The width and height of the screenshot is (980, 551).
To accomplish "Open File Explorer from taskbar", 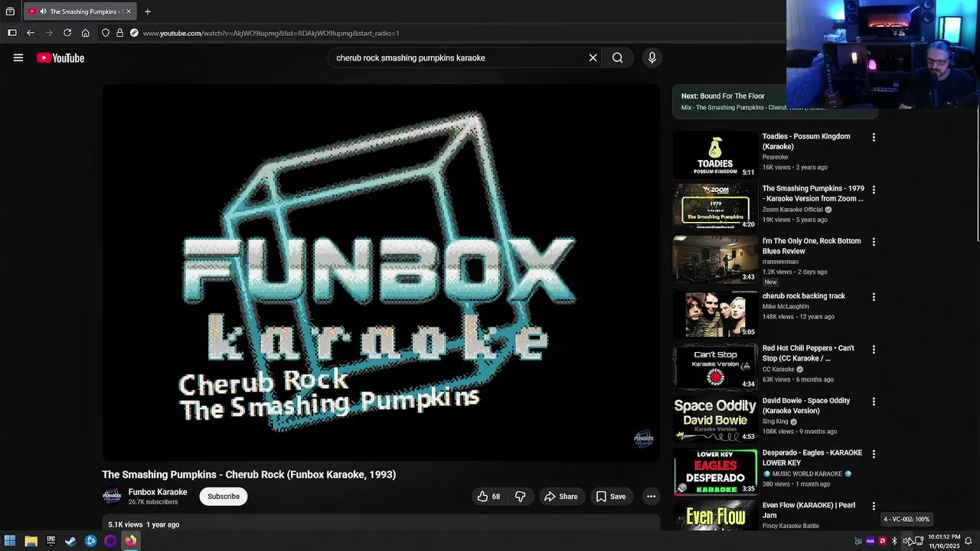I will pyautogui.click(x=31, y=541).
